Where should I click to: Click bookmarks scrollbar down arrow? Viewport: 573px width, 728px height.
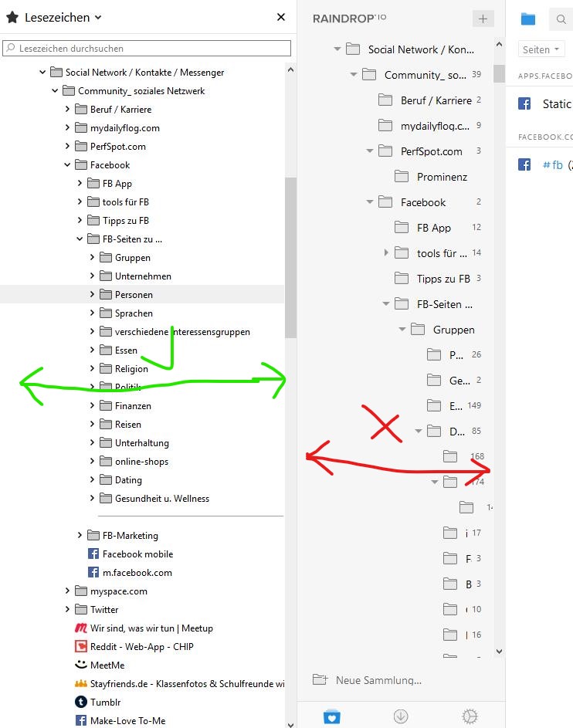[290, 724]
